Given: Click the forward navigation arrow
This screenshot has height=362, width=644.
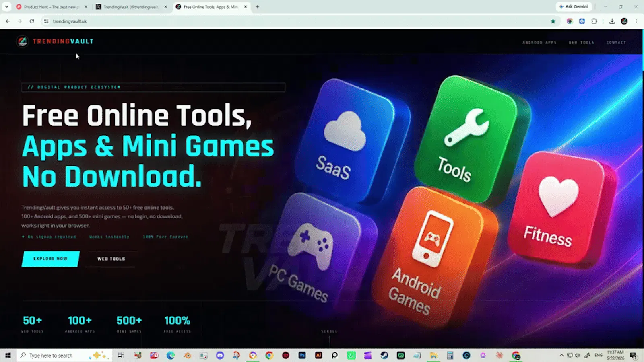Looking at the screenshot, I should tap(20, 21).
